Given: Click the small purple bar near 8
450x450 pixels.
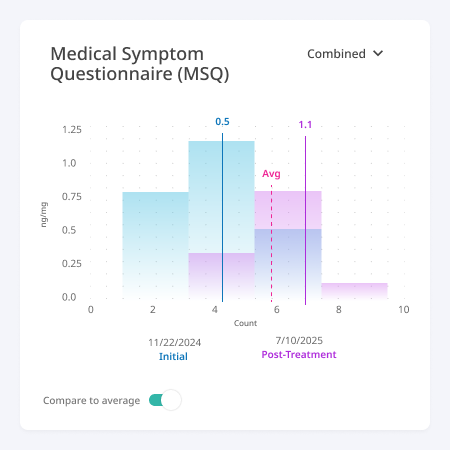Looking at the screenshot, I should (x=354, y=291).
